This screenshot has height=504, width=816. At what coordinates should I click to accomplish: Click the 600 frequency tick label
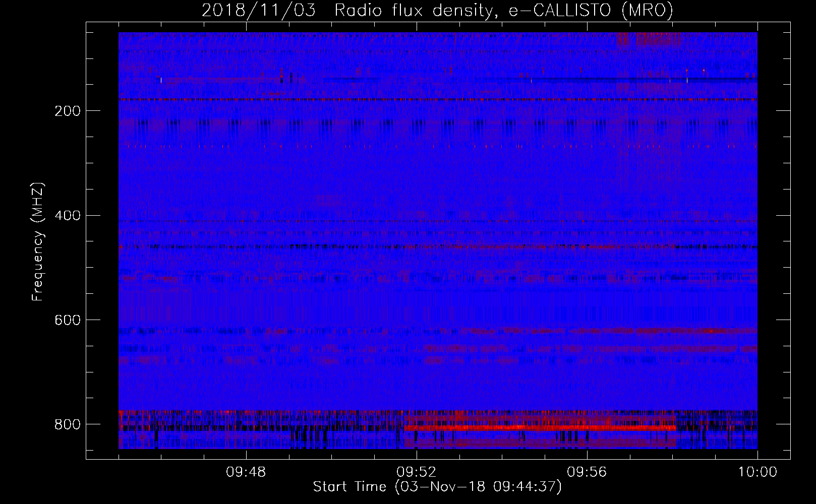pyautogui.click(x=68, y=320)
